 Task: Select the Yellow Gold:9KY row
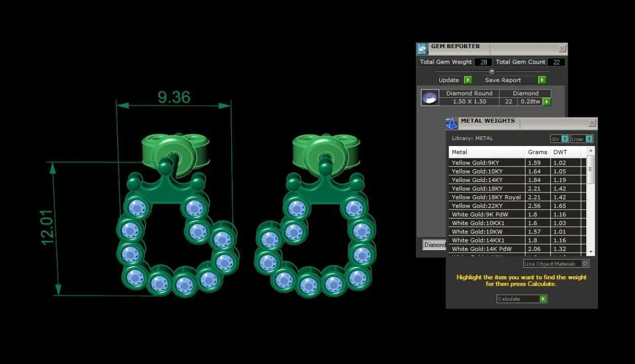[x=518, y=163]
